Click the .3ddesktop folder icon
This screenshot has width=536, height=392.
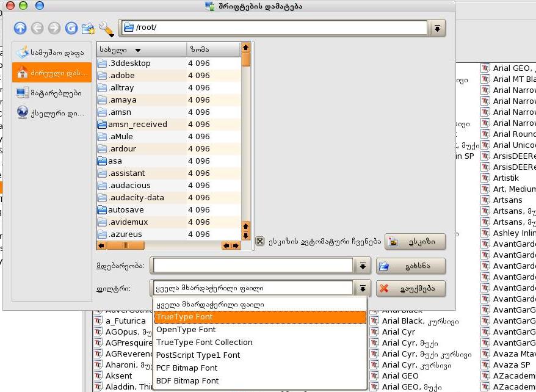pyautogui.click(x=102, y=64)
